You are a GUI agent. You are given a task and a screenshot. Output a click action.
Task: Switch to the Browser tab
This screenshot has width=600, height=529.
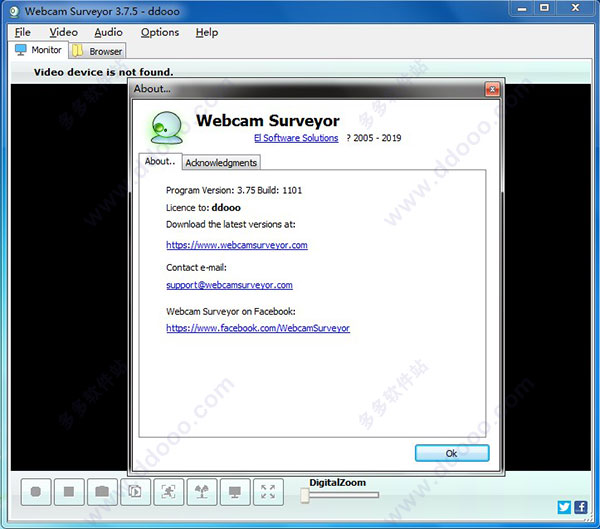point(98,51)
